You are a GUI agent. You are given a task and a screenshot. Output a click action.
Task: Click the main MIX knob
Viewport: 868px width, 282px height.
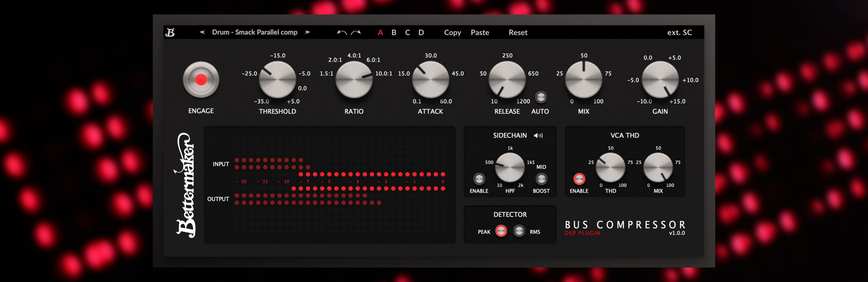(x=584, y=80)
